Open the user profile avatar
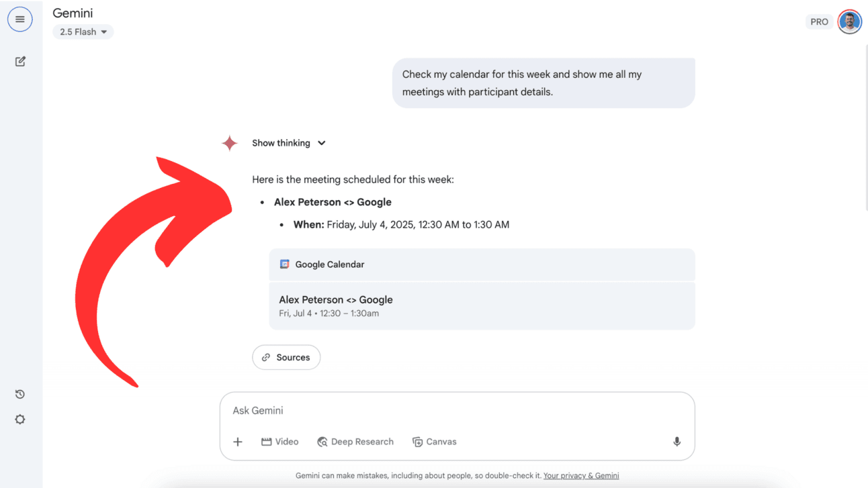Image resolution: width=868 pixels, height=488 pixels. click(850, 21)
